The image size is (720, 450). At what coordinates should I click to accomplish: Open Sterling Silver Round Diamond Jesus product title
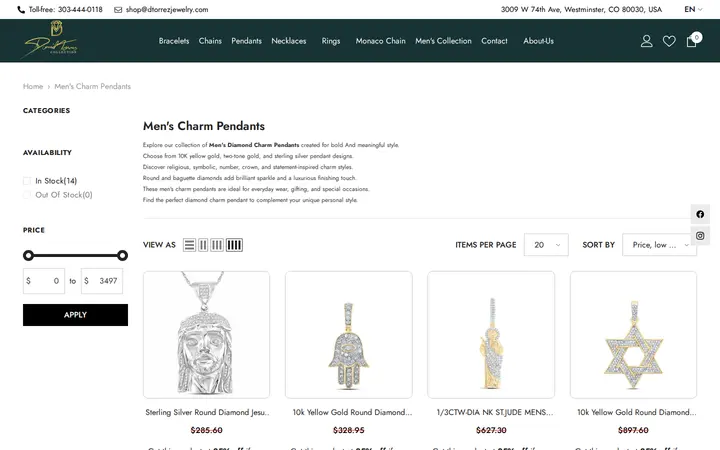(207, 412)
